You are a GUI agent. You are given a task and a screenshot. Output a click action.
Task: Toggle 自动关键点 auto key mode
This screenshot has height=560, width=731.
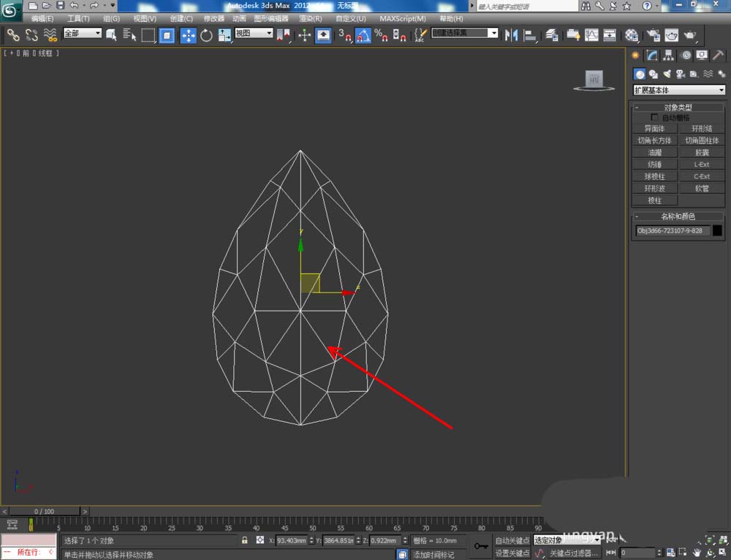click(512, 541)
